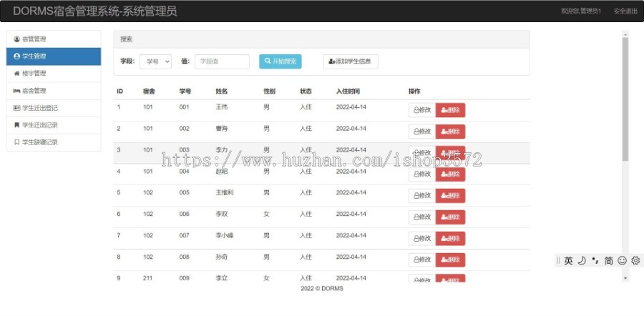Modify student 李小峰 record
Screen dimensions: 644x316
click(422, 239)
